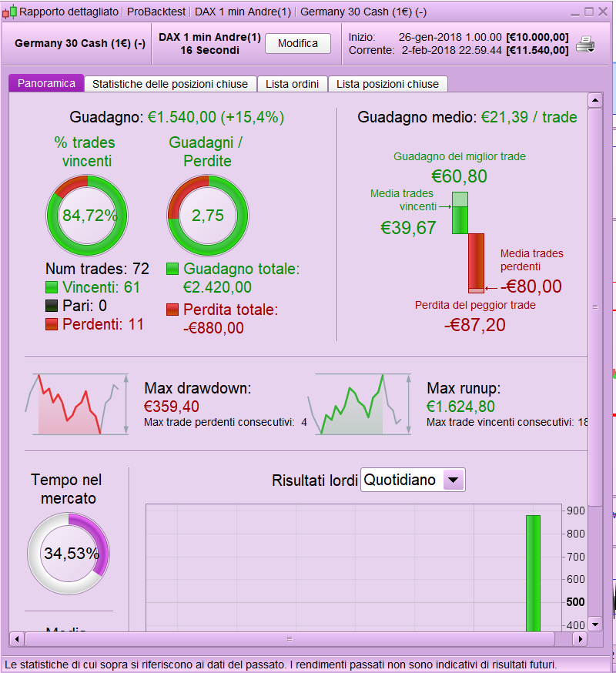616x673 pixels.
Task: Click the Max runup value €1.624,80
Action: (460, 407)
